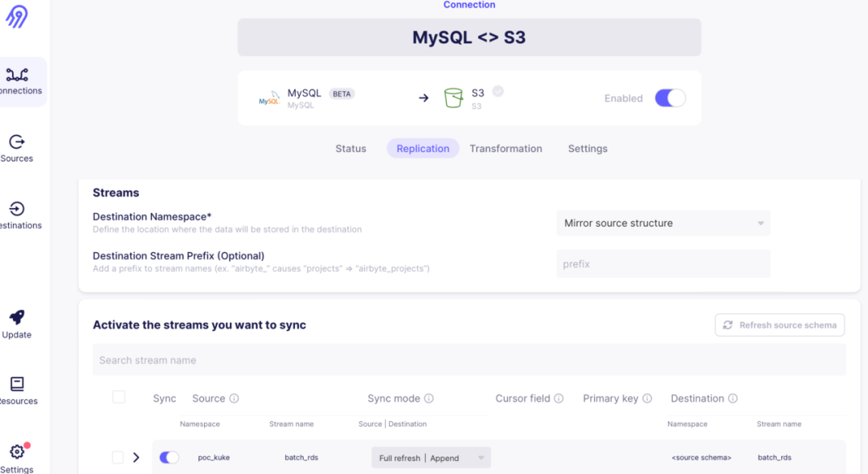The height and width of the screenshot is (474, 868).
Task: Click the destination batch_rds stream name
Action: pyautogui.click(x=775, y=457)
